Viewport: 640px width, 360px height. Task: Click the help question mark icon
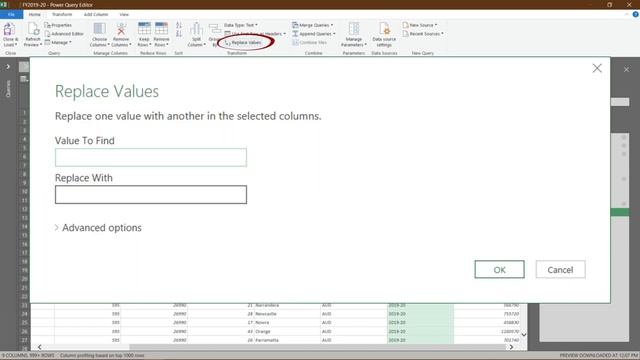click(635, 14)
